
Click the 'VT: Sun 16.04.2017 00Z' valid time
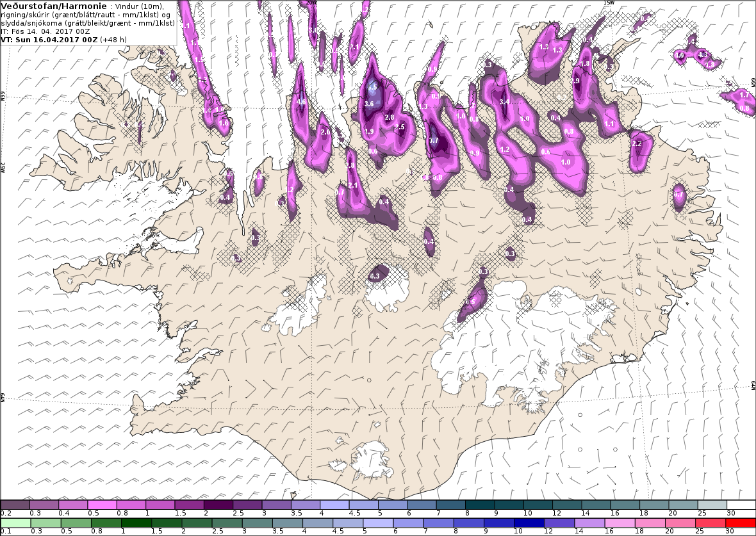50,40
